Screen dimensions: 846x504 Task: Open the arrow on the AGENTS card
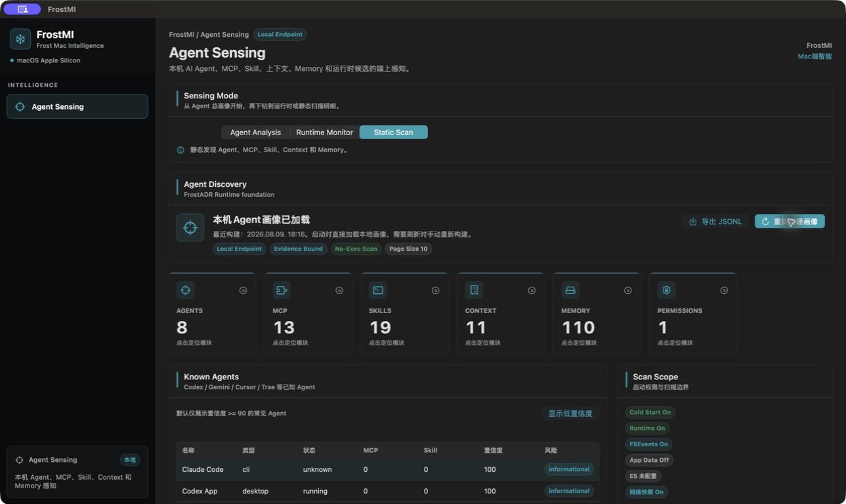(x=243, y=290)
